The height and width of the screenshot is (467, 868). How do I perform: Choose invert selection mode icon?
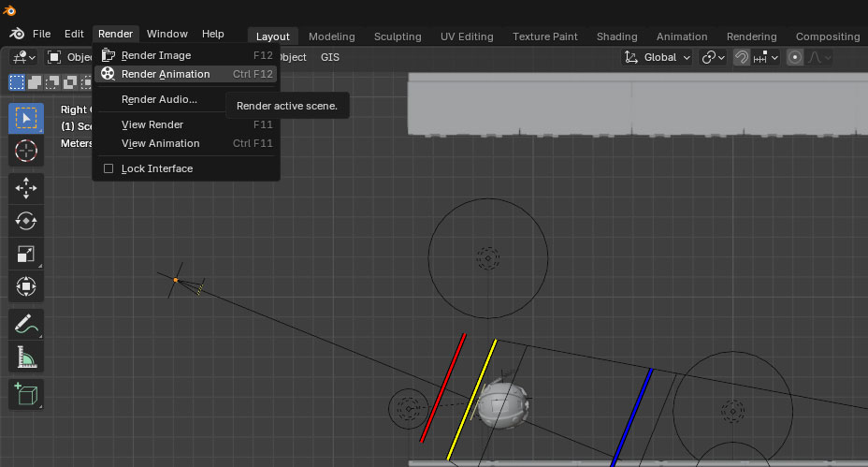click(x=70, y=82)
